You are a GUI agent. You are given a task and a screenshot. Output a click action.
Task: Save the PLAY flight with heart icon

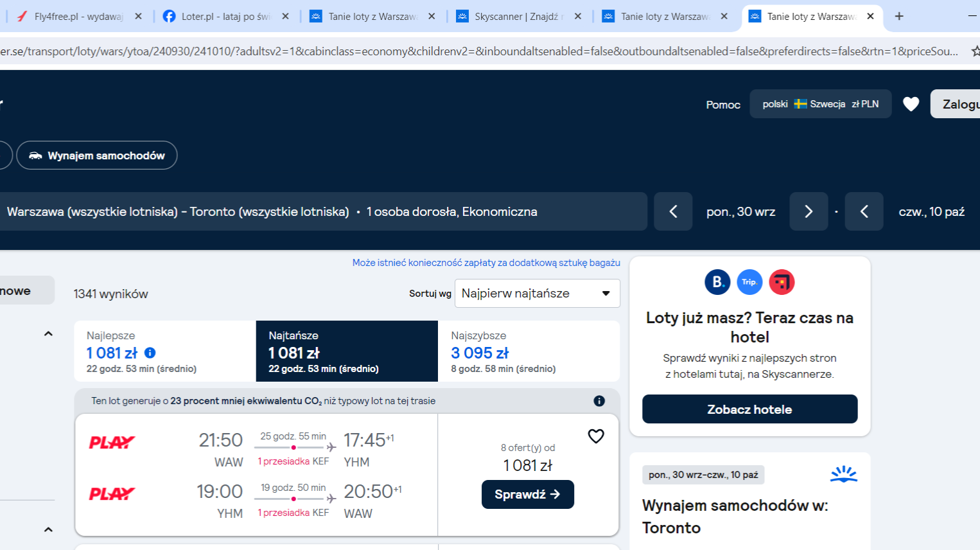point(596,436)
